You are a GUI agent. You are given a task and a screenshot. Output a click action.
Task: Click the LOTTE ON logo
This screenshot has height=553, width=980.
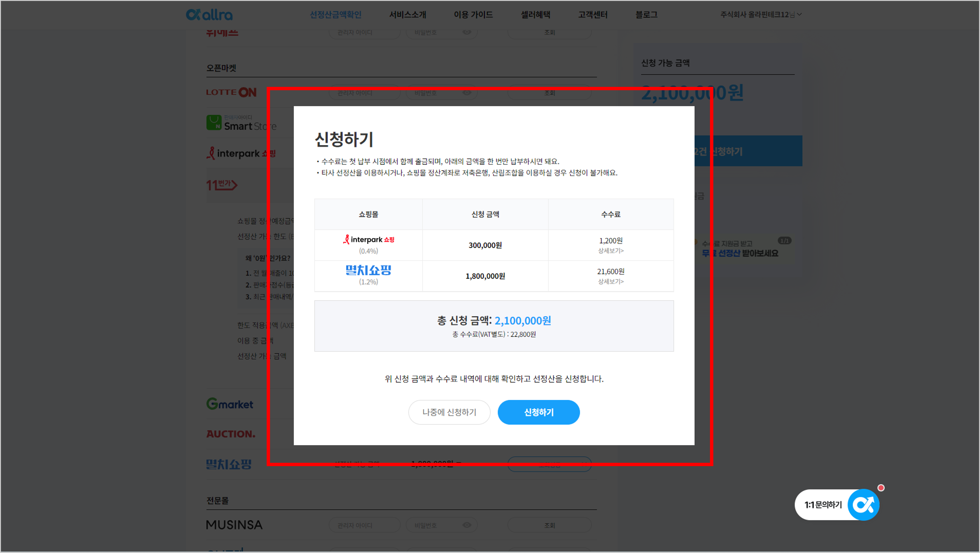pyautogui.click(x=231, y=92)
